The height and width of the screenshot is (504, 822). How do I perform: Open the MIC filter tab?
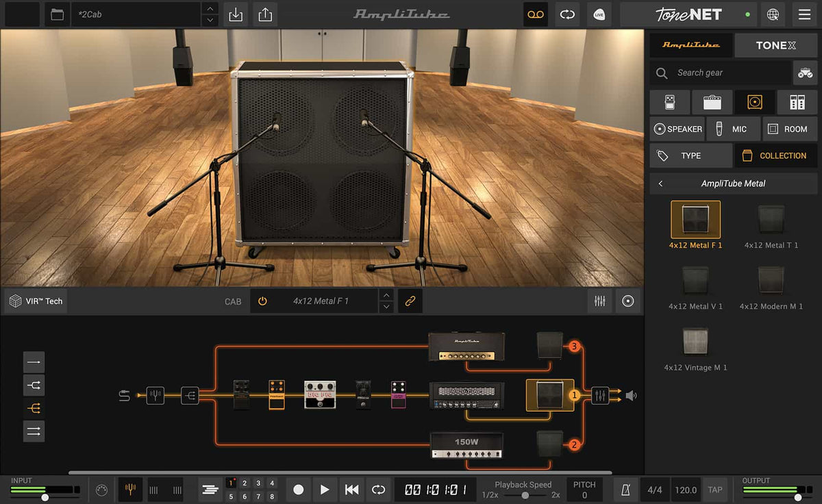pos(733,129)
